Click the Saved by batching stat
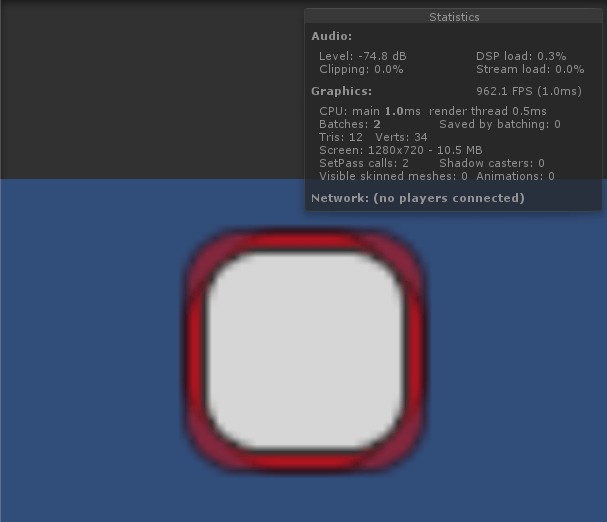The image size is (607, 522). pos(500,124)
